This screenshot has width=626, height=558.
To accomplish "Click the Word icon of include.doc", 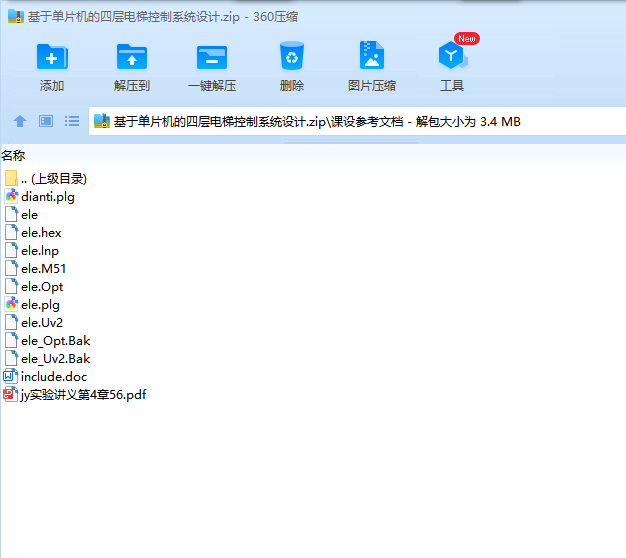I will (11, 376).
